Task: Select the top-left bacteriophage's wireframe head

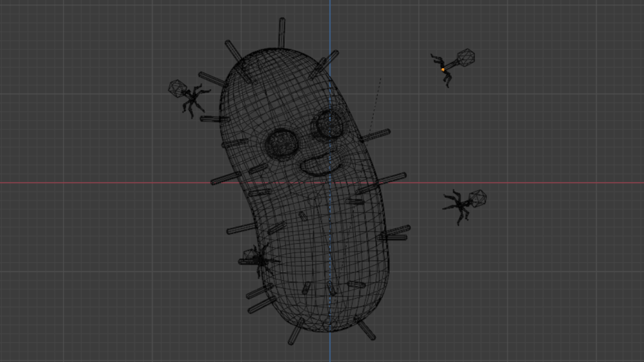Action: 177,88
